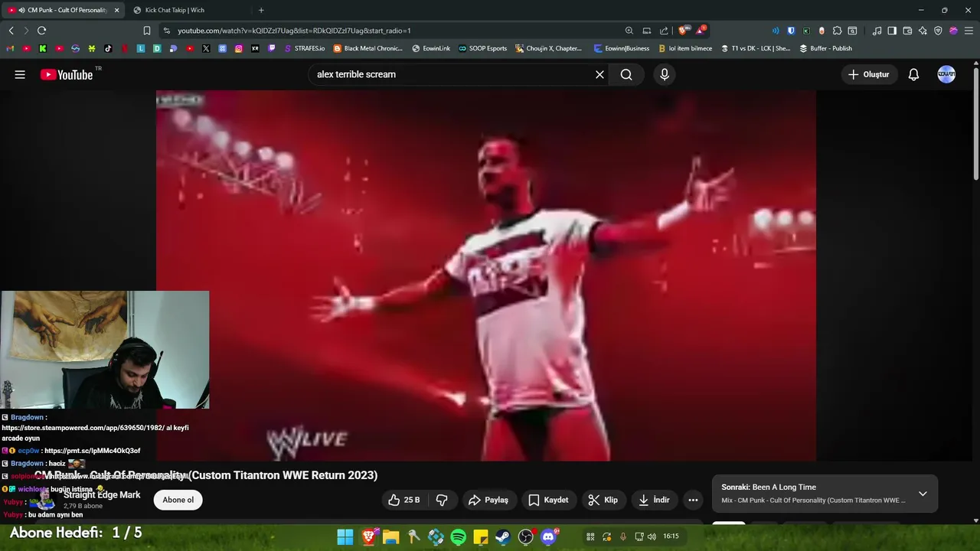This screenshot has height=551, width=980.
Task: Like the video (25 B)
Action: click(x=403, y=500)
